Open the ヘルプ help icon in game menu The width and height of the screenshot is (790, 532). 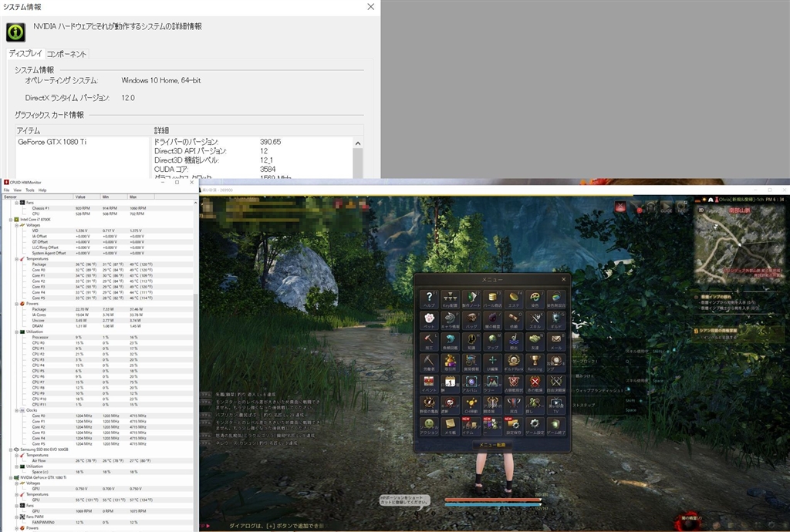pos(429,299)
